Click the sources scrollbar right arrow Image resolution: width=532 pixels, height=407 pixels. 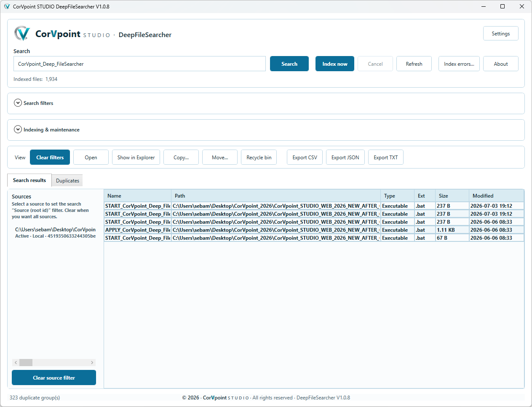(92, 362)
